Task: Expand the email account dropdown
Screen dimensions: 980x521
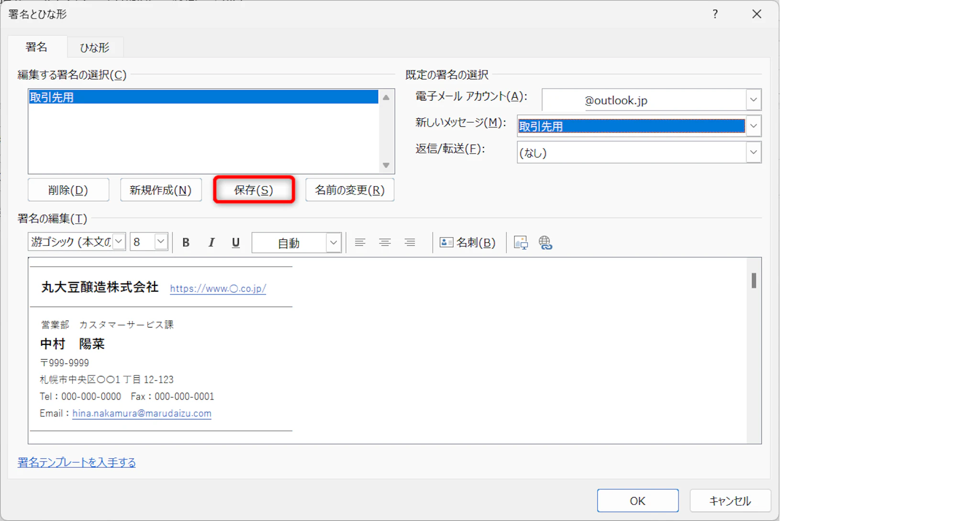Action: point(753,100)
